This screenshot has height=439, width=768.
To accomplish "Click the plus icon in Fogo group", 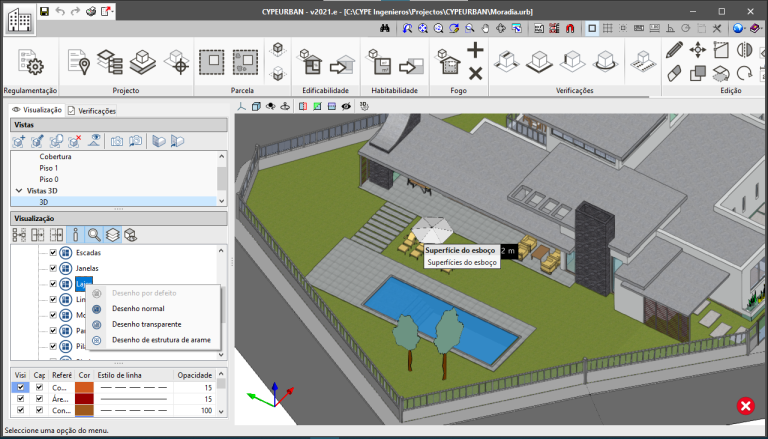I will pyautogui.click(x=475, y=50).
